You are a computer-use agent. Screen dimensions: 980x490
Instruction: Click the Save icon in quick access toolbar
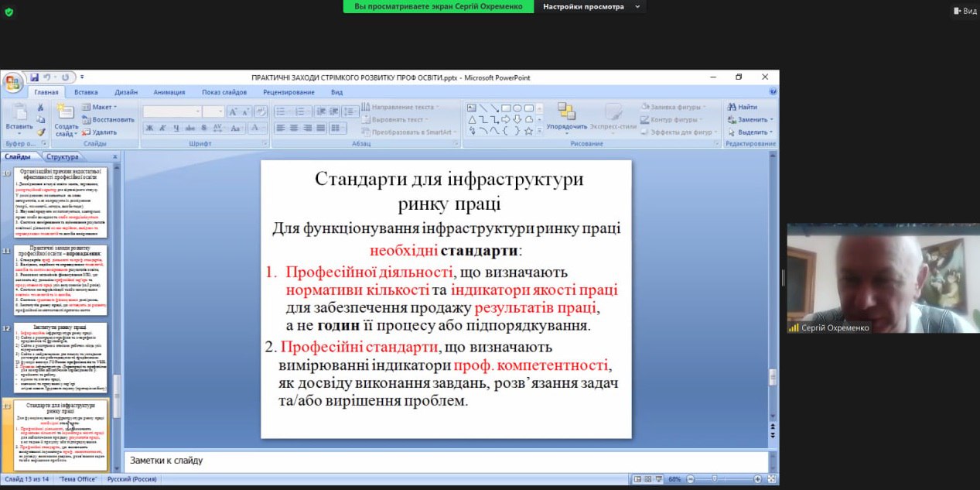[x=34, y=77]
